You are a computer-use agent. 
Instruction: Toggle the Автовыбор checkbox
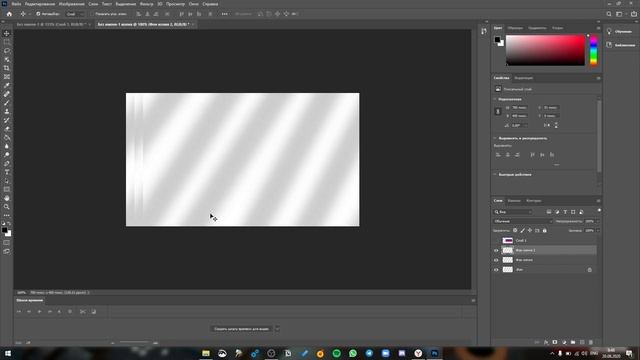click(38, 14)
